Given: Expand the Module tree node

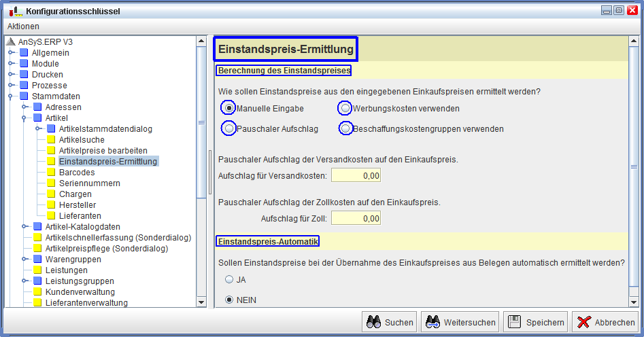Looking at the screenshot, I should click(11, 64).
